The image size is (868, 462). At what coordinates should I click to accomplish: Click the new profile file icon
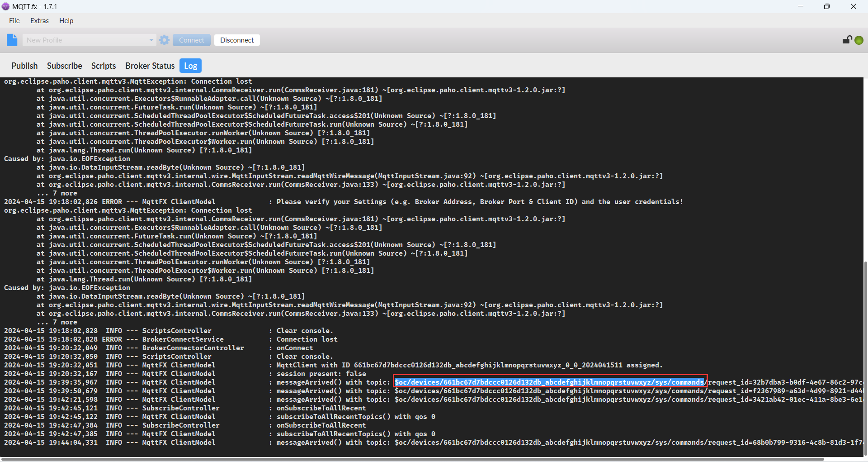[x=12, y=40]
